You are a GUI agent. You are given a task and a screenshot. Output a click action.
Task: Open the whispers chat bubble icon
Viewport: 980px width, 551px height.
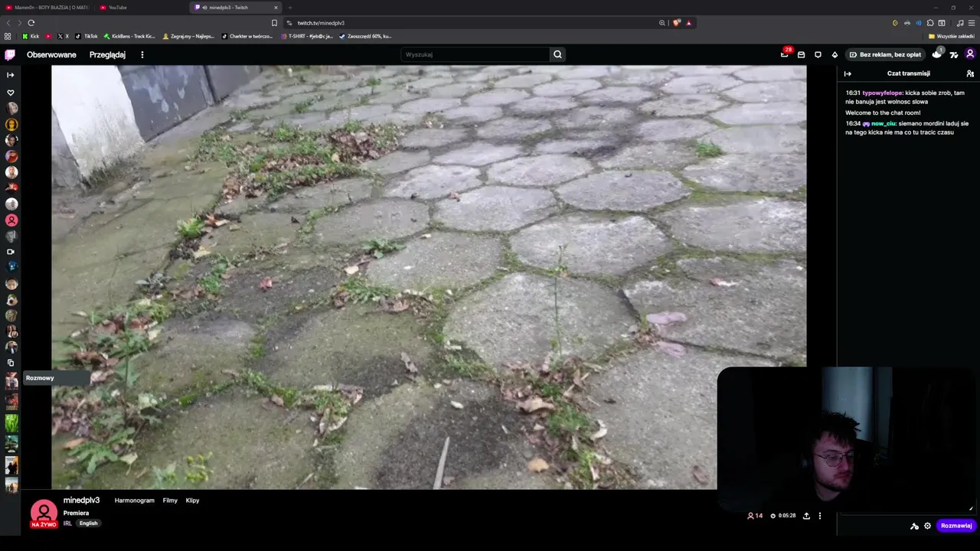point(818,54)
